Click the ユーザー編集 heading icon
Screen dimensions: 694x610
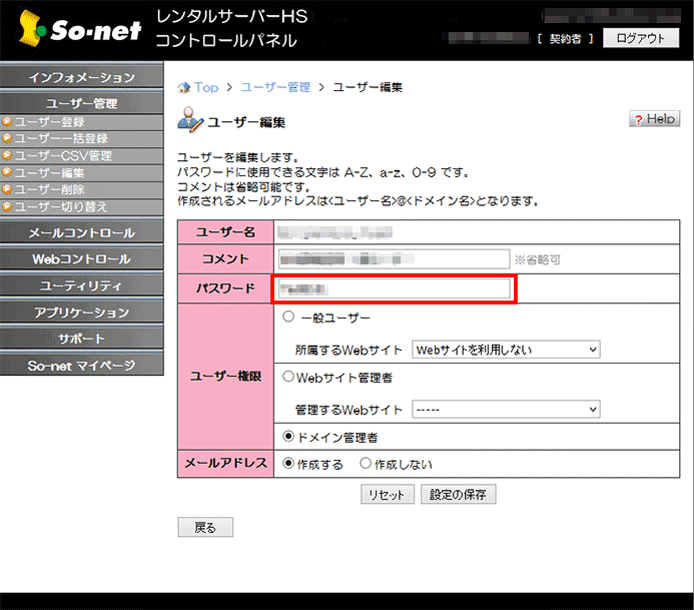coord(189,122)
